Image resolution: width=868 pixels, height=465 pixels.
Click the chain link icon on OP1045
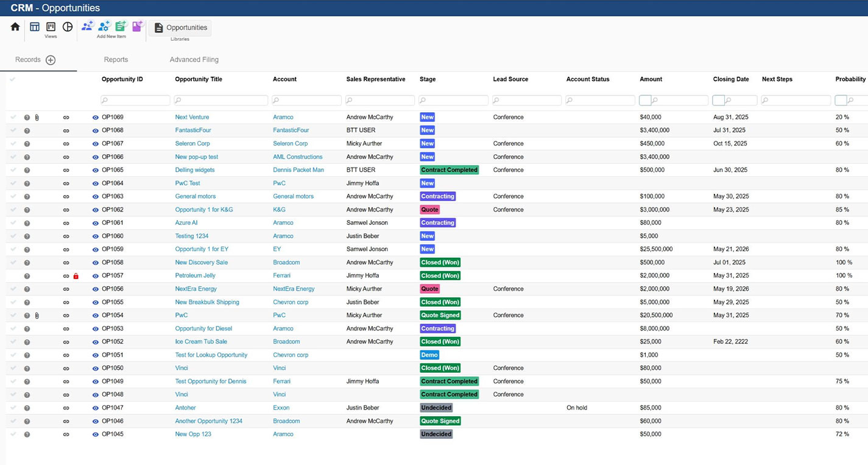(66, 435)
